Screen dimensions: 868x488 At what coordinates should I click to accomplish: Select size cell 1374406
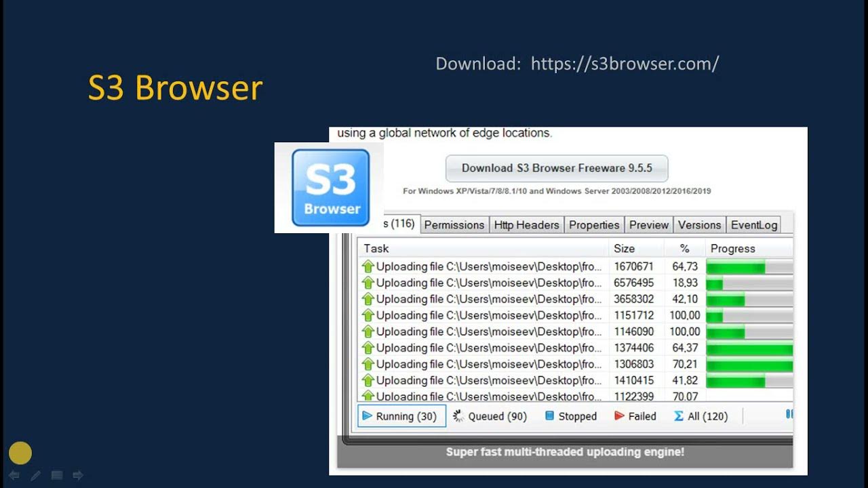pos(633,348)
